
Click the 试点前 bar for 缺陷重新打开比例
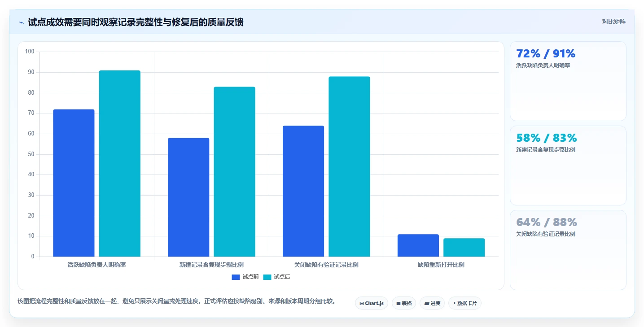(x=418, y=245)
